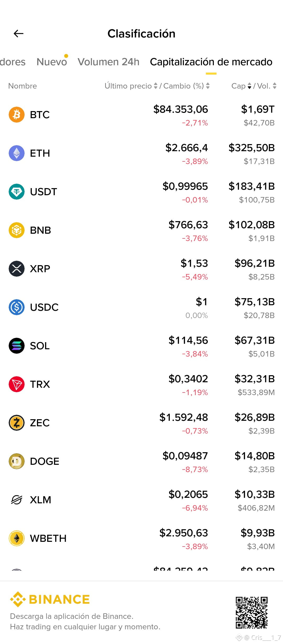This screenshot has width=283, height=644.
Task: Click the Binance logo in footer
Action: (x=50, y=599)
